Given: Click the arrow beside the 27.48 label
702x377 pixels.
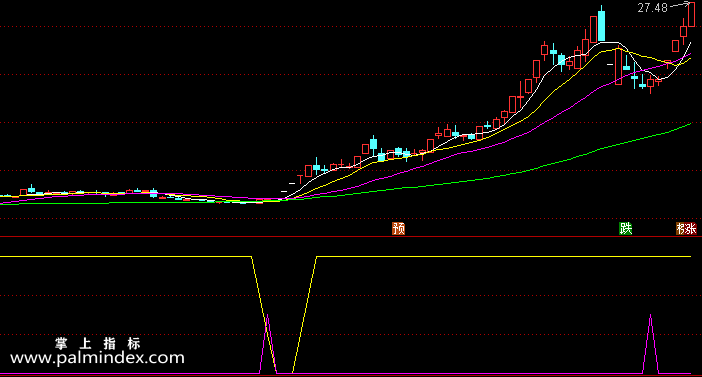Looking at the screenshot, I should 681,5.
